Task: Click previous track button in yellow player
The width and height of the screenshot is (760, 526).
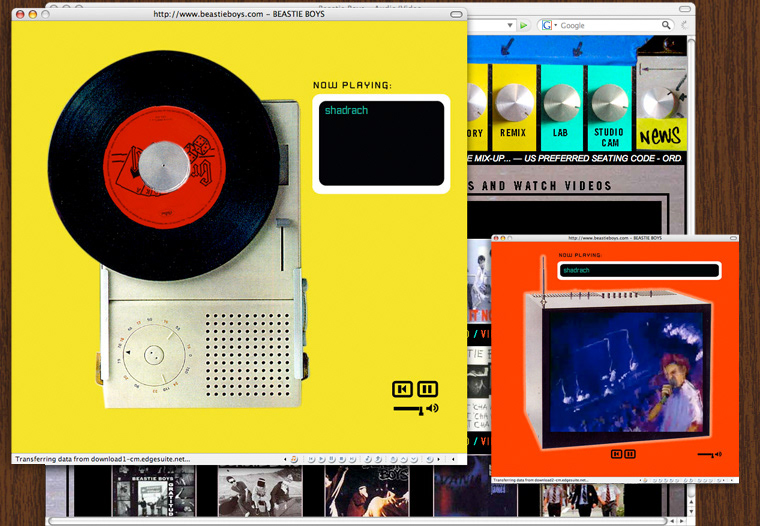Action: (402, 389)
